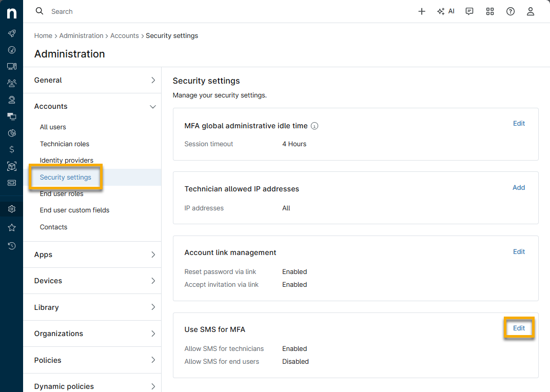Click the 'Session timeout' label
Viewport: 550px width, 392px height.
pos(209,144)
